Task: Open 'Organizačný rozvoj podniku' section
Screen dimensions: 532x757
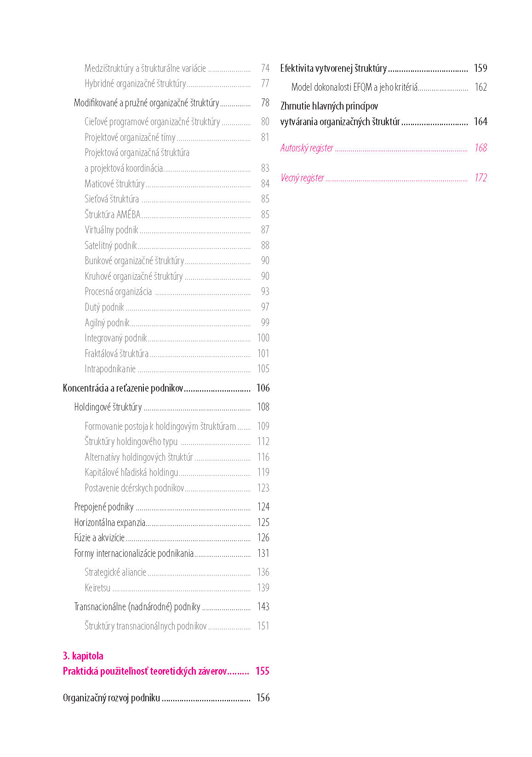Action: 111,698
